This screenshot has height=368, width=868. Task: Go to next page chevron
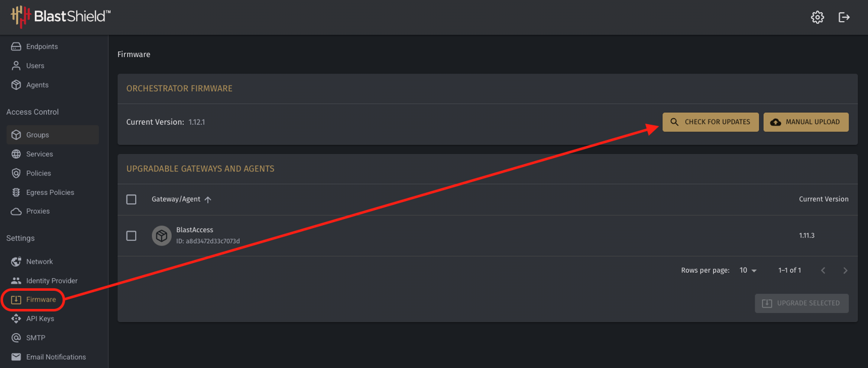tap(845, 270)
